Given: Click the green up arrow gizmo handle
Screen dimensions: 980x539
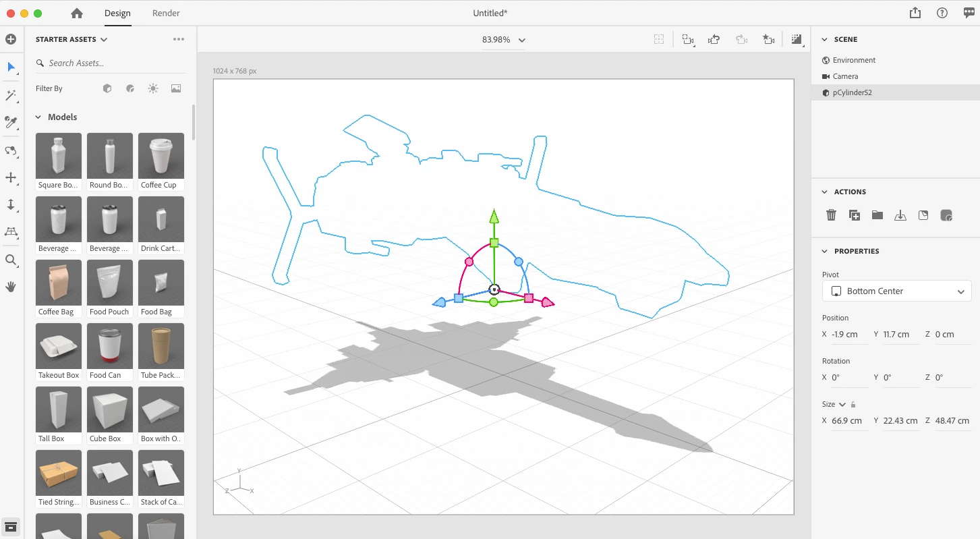Looking at the screenshot, I should [x=494, y=217].
